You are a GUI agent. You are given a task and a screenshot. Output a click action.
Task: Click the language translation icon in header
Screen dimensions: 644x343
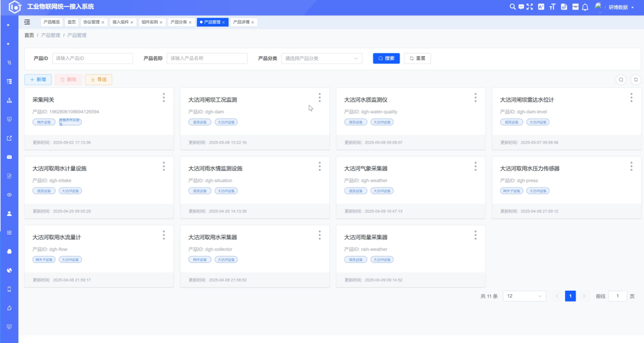[x=541, y=7]
